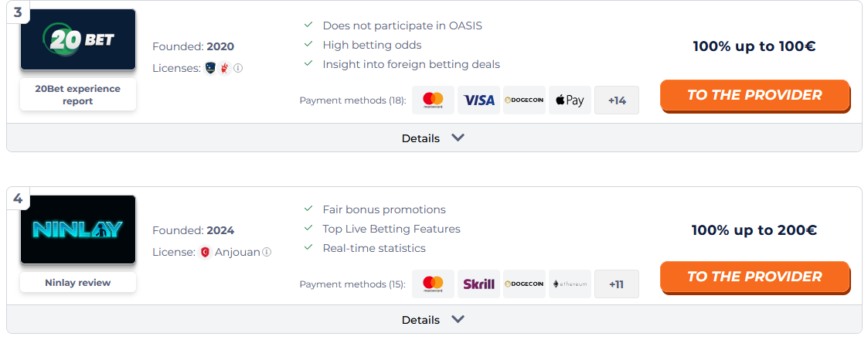This screenshot has height=340, width=868.
Task: Click the Dogecoin icon in Ninlay row
Action: point(524,284)
